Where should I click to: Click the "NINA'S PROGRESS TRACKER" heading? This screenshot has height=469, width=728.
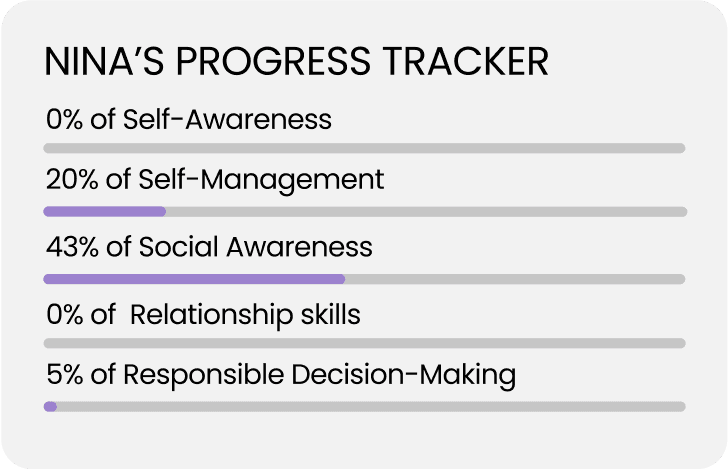click(297, 61)
